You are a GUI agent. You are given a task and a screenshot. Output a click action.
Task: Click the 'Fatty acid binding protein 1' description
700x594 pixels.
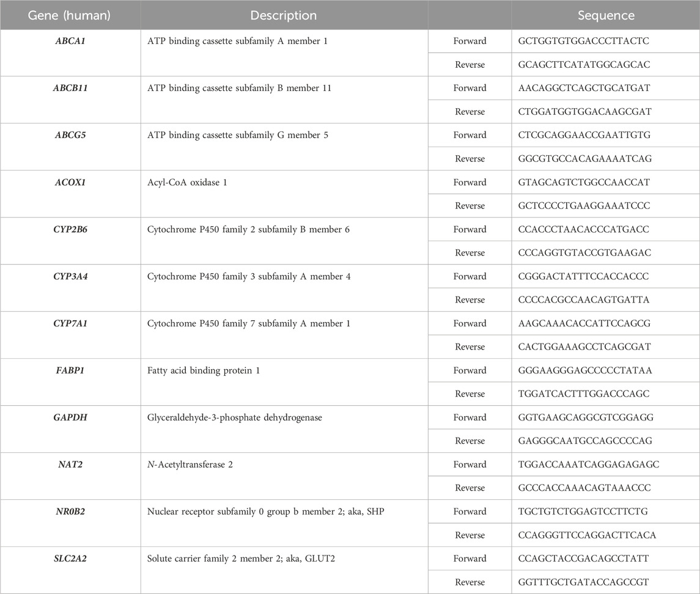coord(204,370)
